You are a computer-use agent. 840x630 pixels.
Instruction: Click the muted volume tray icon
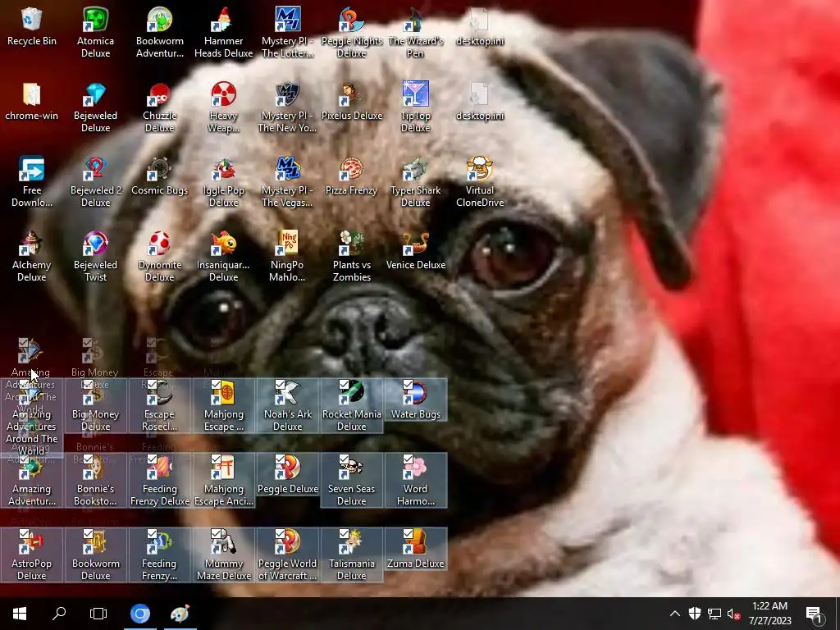pos(733,614)
